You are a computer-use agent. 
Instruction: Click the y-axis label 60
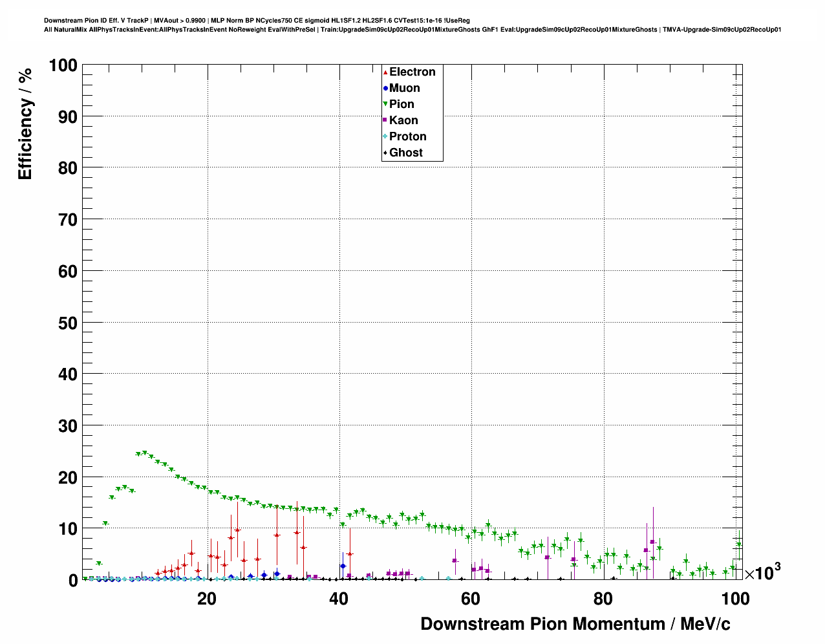coord(68,272)
